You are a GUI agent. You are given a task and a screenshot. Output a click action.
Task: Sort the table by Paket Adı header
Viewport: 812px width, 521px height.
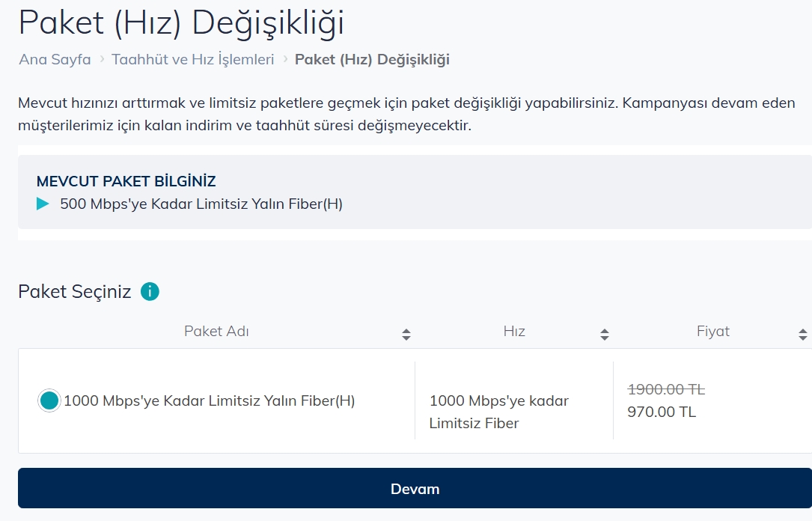[x=216, y=332]
